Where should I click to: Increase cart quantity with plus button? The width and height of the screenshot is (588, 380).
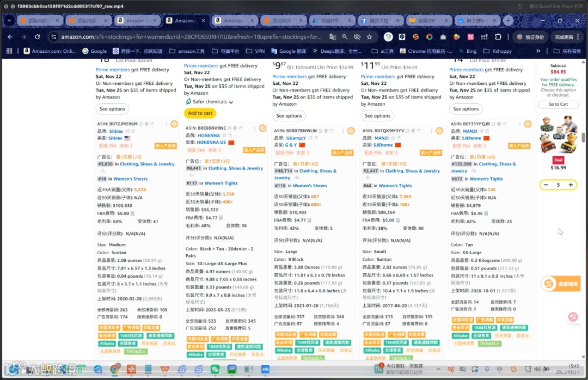(571, 185)
